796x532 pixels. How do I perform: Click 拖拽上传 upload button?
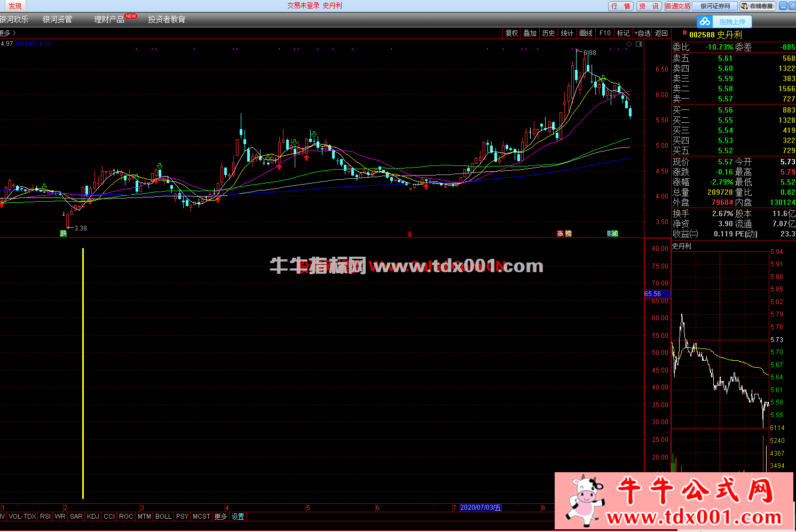coord(732,21)
